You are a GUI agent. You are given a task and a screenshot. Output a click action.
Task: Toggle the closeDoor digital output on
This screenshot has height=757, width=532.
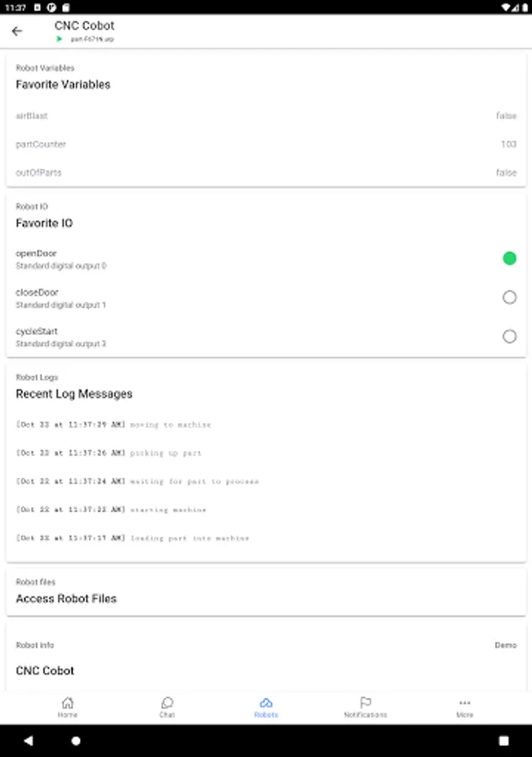pos(509,298)
